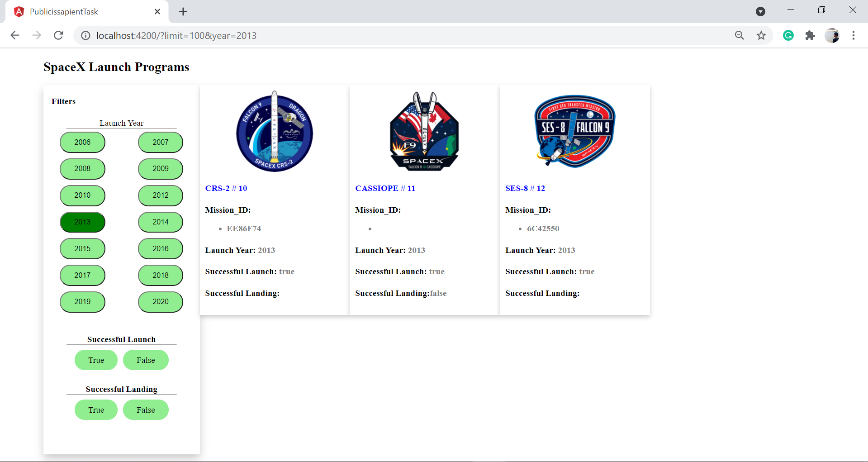Click the bookmark star in address bar
This screenshot has width=868, height=462.
click(762, 35)
